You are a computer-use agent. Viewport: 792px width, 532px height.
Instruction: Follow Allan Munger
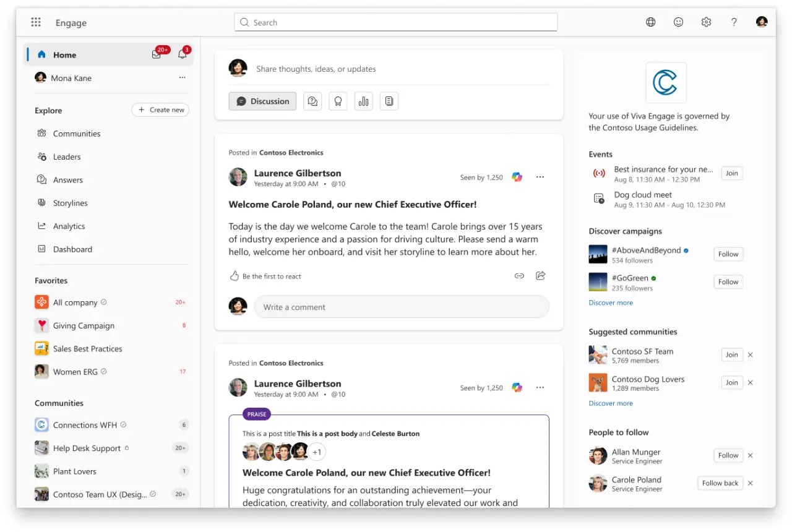click(728, 455)
